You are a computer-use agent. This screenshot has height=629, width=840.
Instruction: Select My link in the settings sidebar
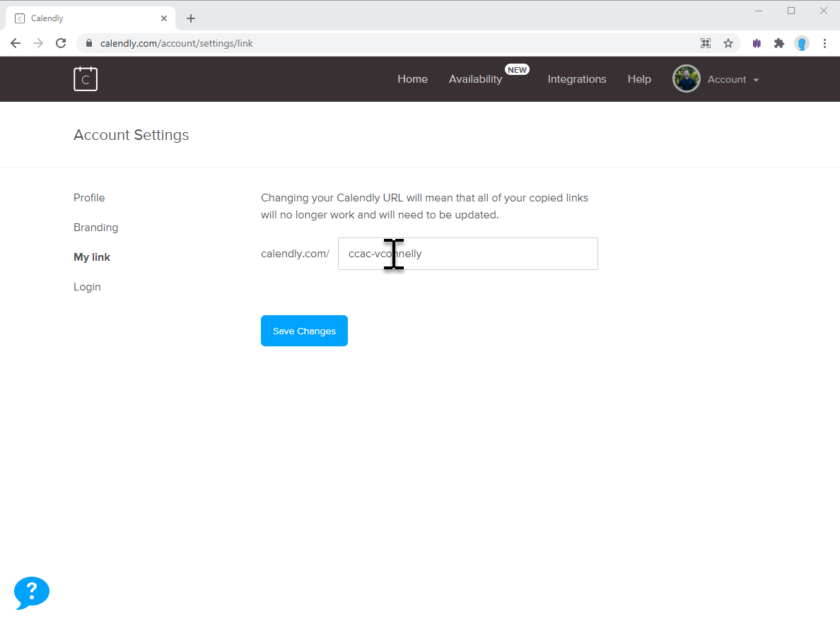tap(92, 257)
